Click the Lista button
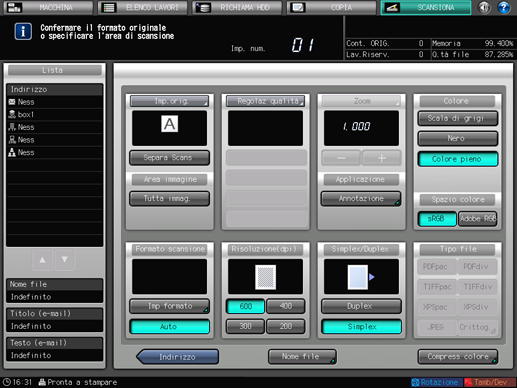Screen dimensions: 517x388 coord(55,70)
